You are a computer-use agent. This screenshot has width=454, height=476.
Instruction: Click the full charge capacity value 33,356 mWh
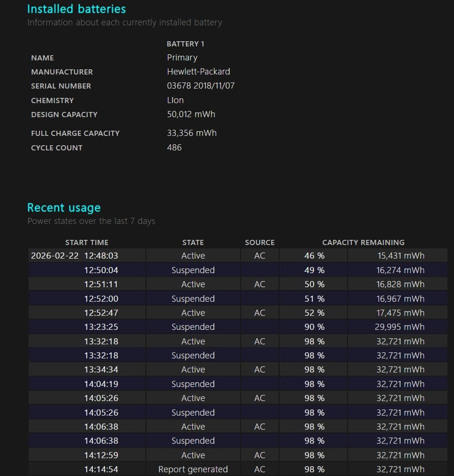coord(192,133)
